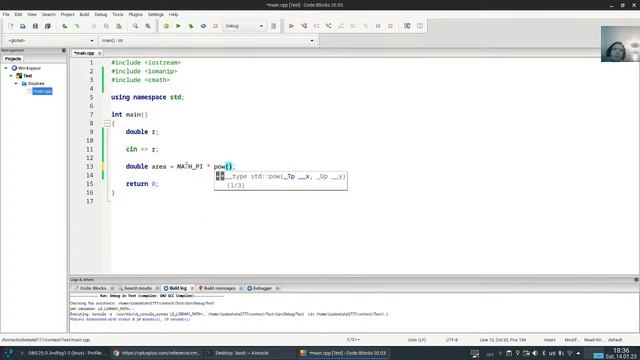Screen dimensions: 640x360
Task: Close the Management panel
Action: (x=63, y=51)
